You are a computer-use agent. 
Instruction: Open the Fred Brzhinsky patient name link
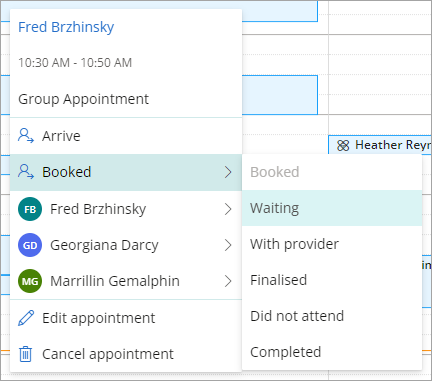click(x=66, y=27)
